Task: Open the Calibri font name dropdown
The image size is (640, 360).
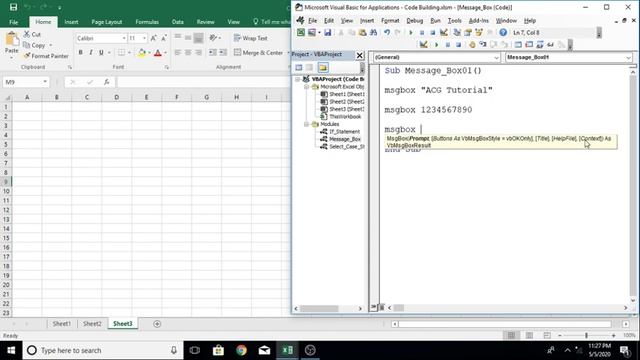Action: click(124, 38)
